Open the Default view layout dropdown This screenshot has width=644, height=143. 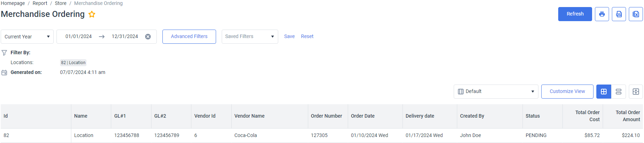coord(496,92)
